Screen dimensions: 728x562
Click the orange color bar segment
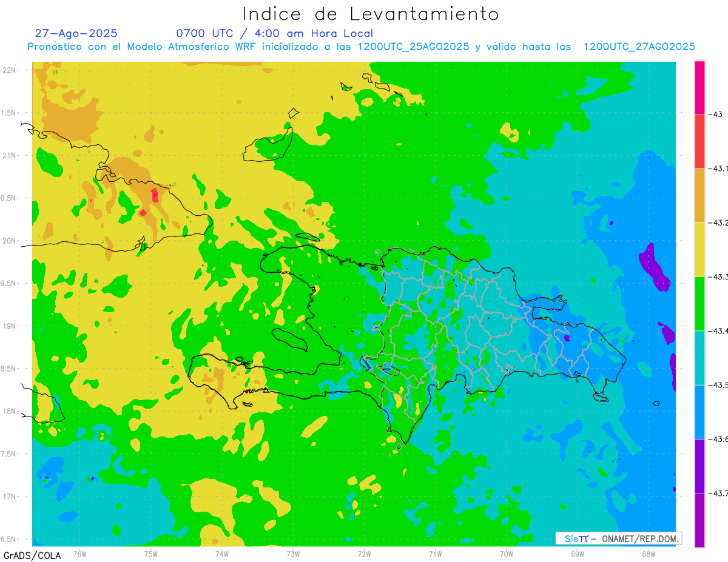coord(699,195)
